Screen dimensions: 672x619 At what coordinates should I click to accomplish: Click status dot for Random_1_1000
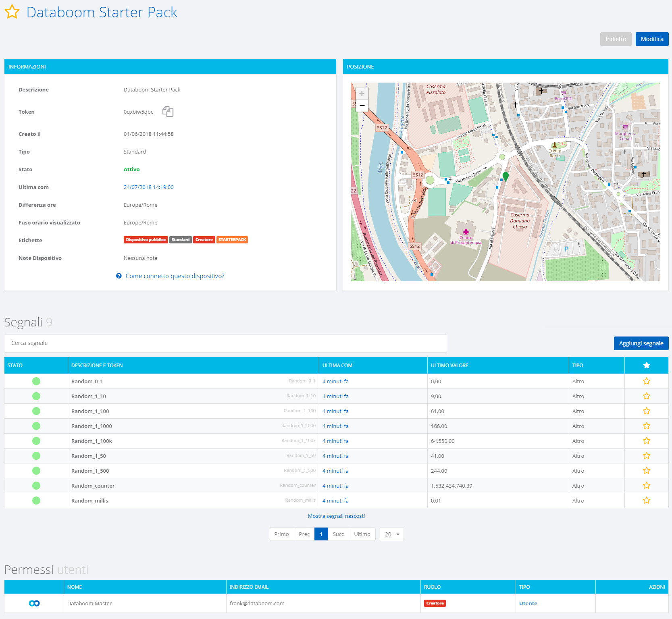click(x=36, y=426)
